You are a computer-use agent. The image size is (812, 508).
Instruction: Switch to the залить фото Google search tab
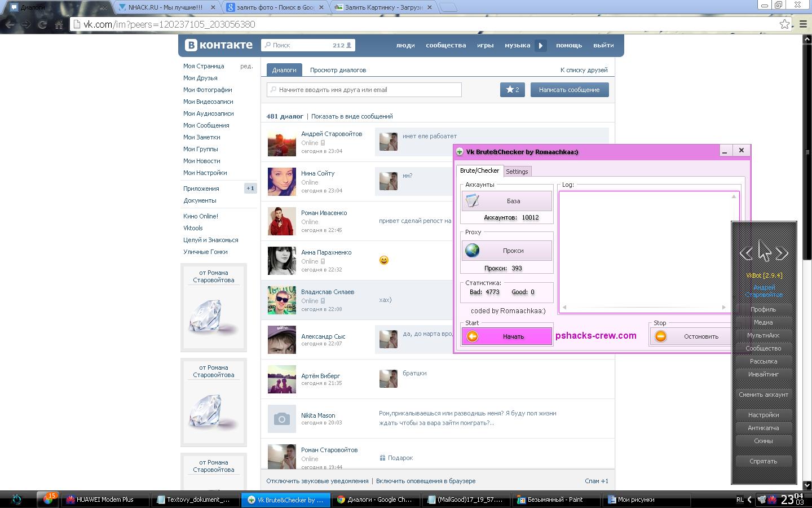[x=274, y=7]
